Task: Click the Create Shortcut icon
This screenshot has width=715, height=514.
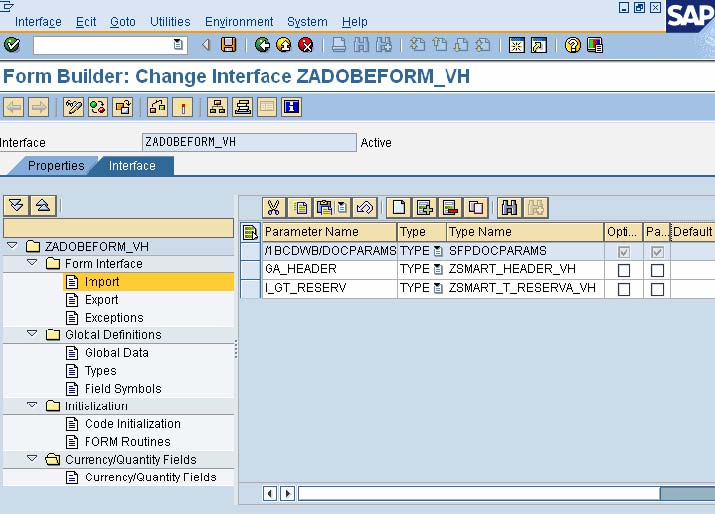Action: coord(539,45)
